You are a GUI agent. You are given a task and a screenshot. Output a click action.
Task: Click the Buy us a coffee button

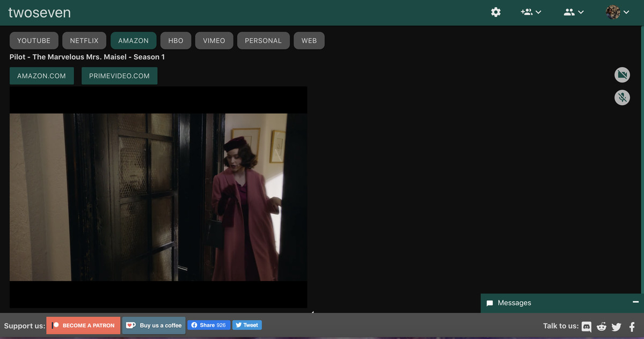click(154, 326)
